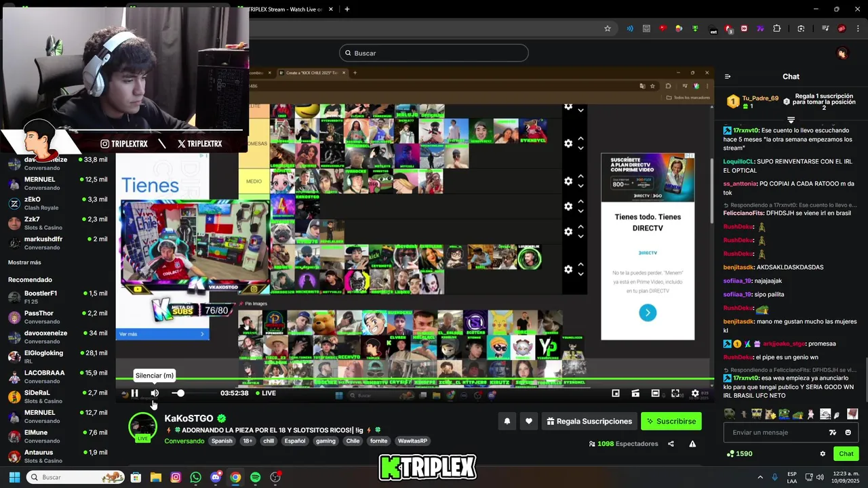The image size is (868, 488).
Task: Open the 7TV emote menu in chat input
Action: point(833,432)
